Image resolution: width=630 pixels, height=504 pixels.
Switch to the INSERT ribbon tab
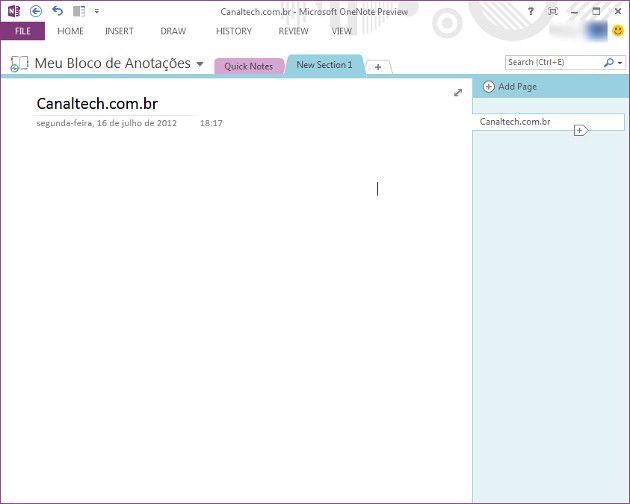point(119,31)
